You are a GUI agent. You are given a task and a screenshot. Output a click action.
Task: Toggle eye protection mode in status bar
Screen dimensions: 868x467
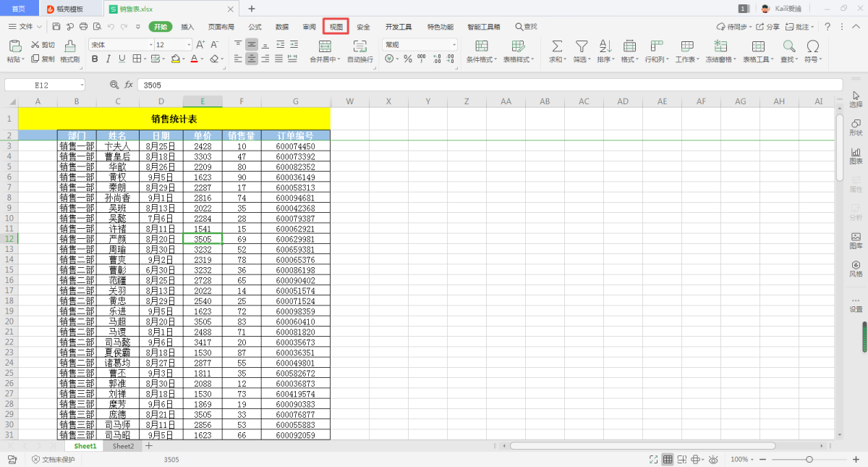pyautogui.click(x=713, y=460)
